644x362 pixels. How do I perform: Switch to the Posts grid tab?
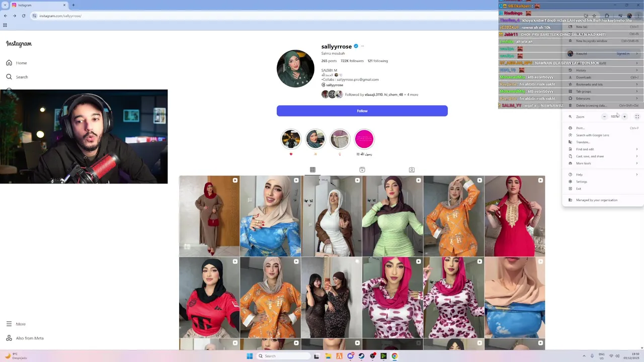point(312,170)
